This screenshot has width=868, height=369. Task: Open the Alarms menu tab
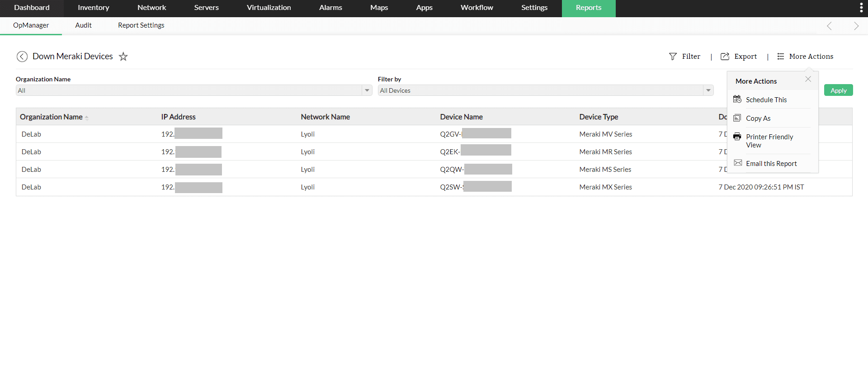coord(330,8)
